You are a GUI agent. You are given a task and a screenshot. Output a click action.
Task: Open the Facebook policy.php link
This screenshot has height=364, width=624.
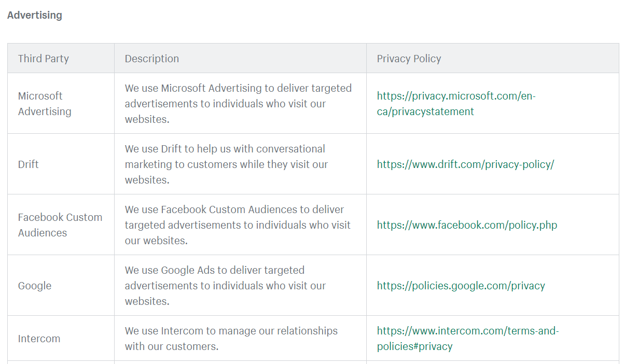(x=467, y=225)
